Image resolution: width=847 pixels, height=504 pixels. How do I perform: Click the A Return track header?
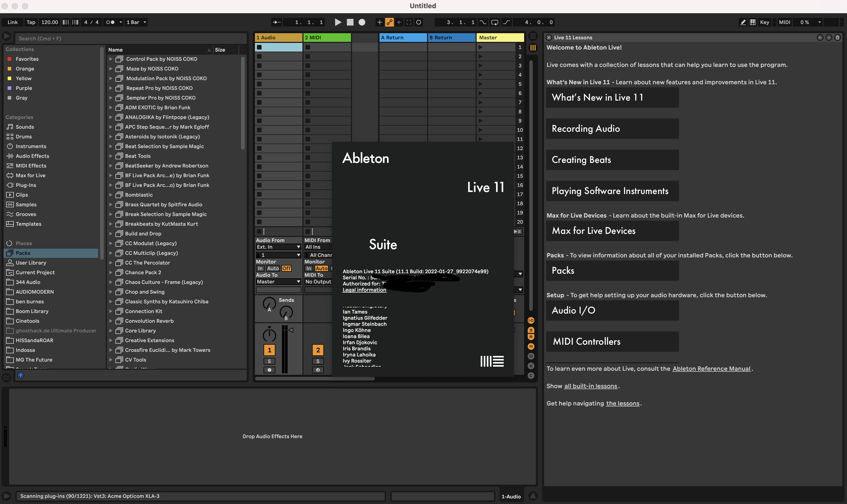[403, 37]
